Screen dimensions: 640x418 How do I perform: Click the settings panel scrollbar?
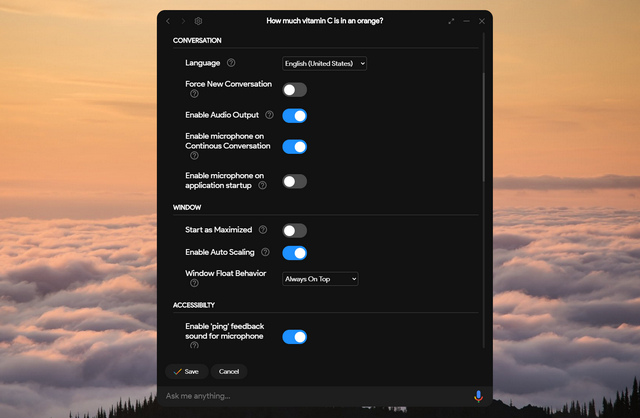[x=484, y=127]
